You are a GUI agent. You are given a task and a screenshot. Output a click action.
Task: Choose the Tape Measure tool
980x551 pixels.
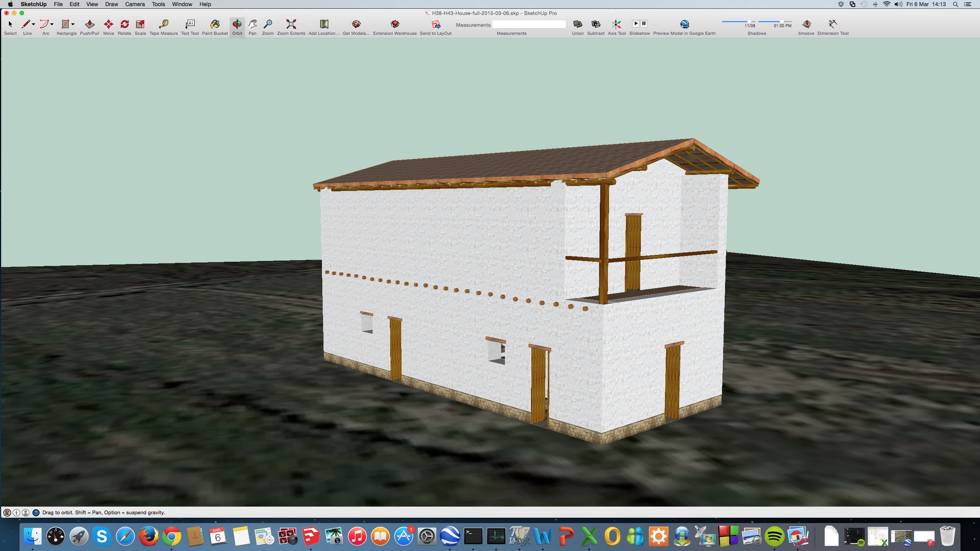tap(163, 24)
